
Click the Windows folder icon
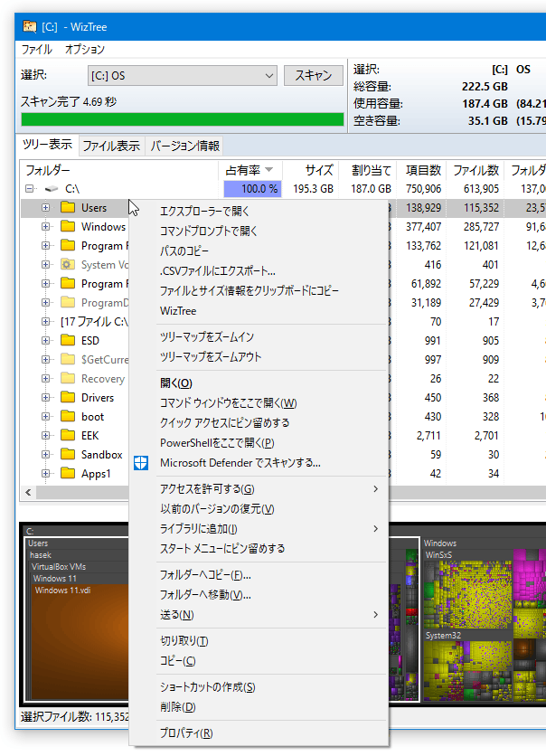click(68, 227)
